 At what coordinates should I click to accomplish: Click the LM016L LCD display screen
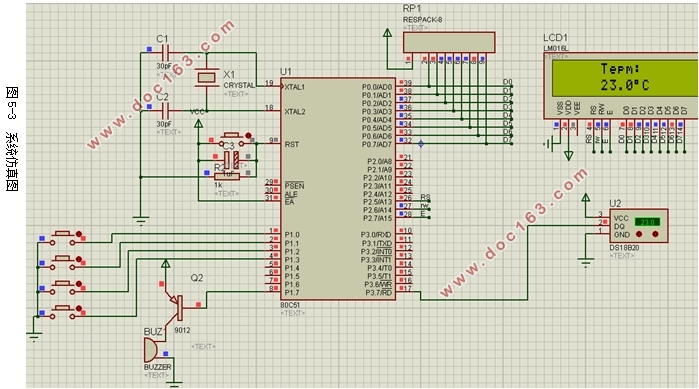pyautogui.click(x=624, y=78)
